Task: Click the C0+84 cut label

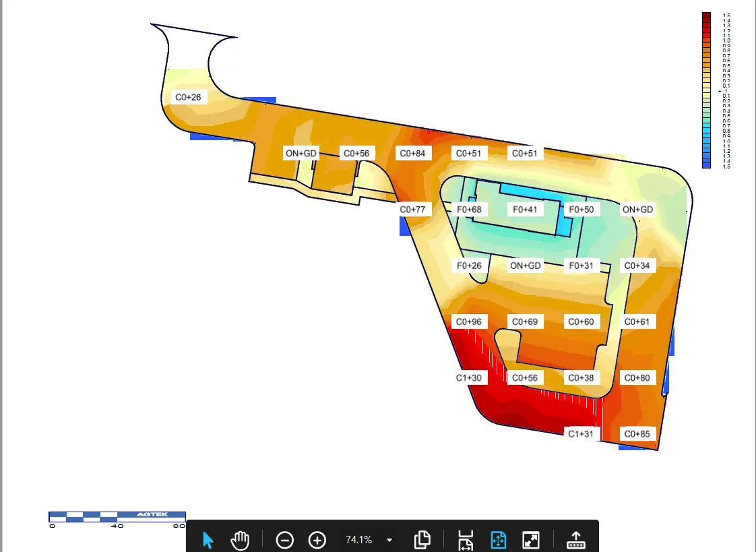Action: (412, 154)
